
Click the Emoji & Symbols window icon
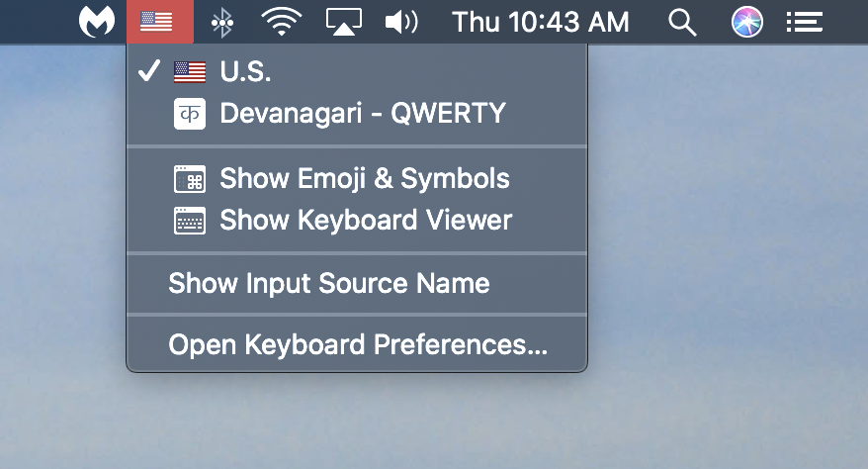click(x=190, y=179)
